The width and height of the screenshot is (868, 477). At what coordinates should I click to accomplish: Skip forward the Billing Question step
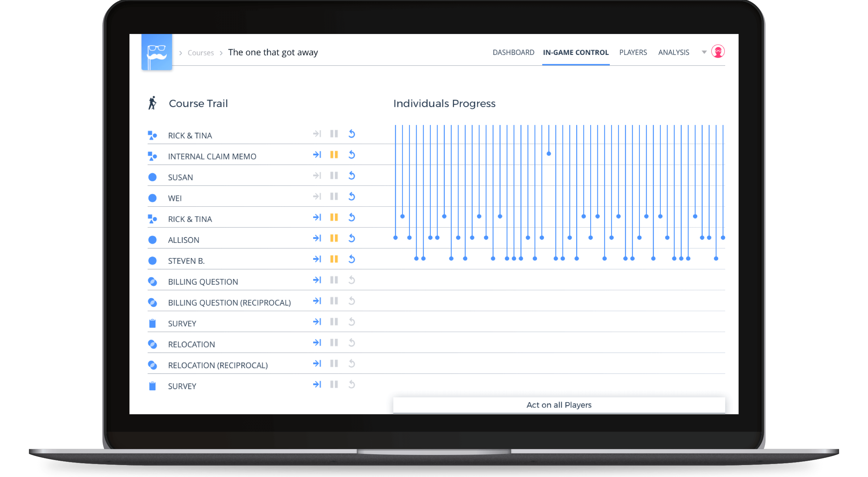(317, 280)
